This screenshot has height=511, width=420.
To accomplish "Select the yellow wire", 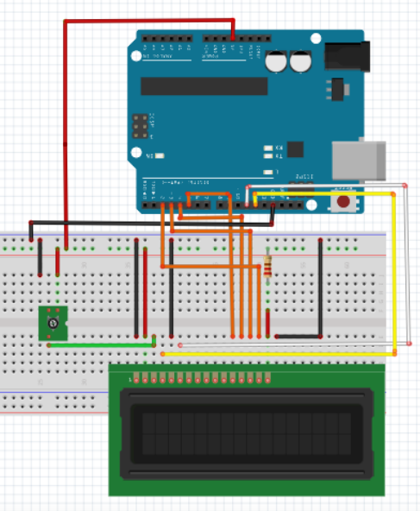I will pos(394,274).
